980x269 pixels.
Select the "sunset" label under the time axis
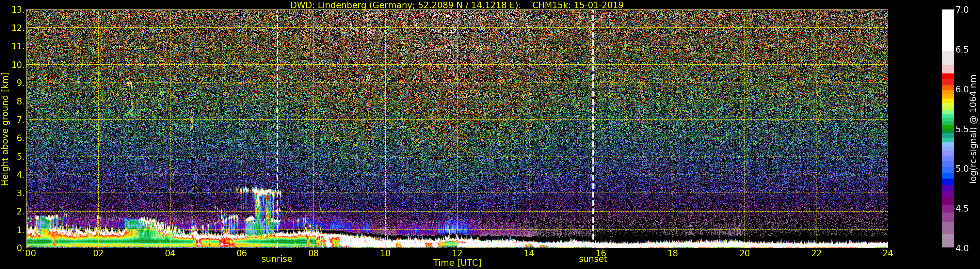coord(593,259)
